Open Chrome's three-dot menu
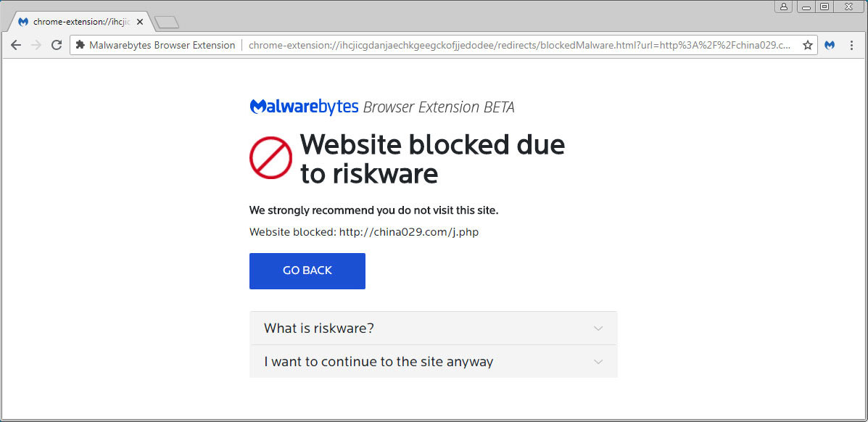Image resolution: width=868 pixels, height=422 pixels. 851,45
